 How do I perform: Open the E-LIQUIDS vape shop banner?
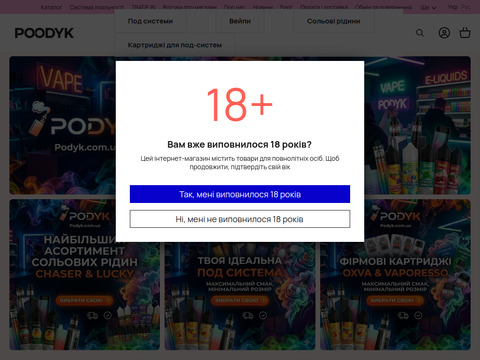pos(417,125)
